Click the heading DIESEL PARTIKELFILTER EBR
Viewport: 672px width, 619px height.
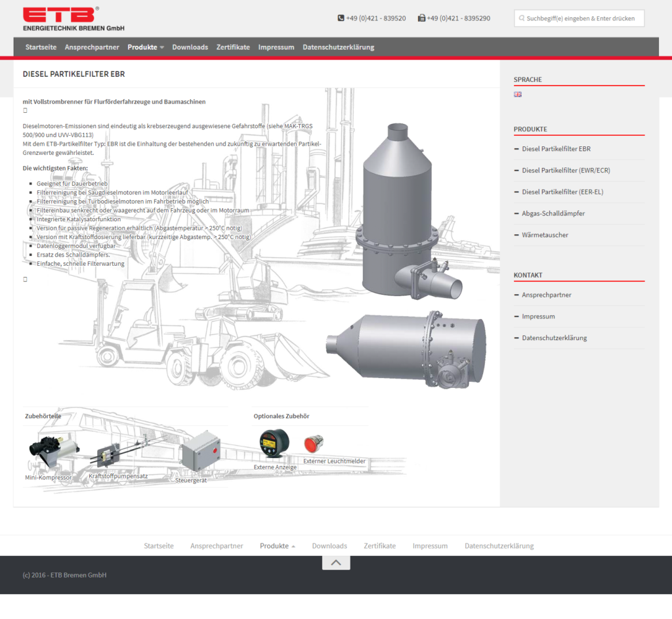[73, 74]
